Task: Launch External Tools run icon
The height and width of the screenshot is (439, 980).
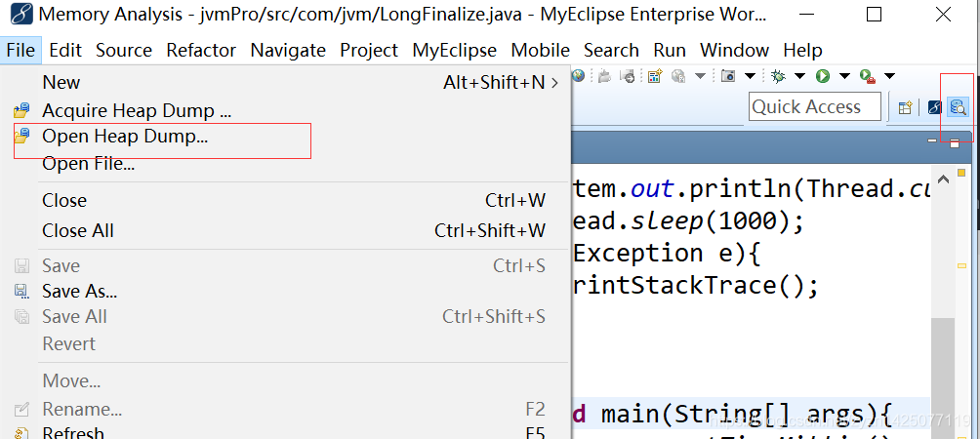Action: pyautogui.click(x=867, y=76)
